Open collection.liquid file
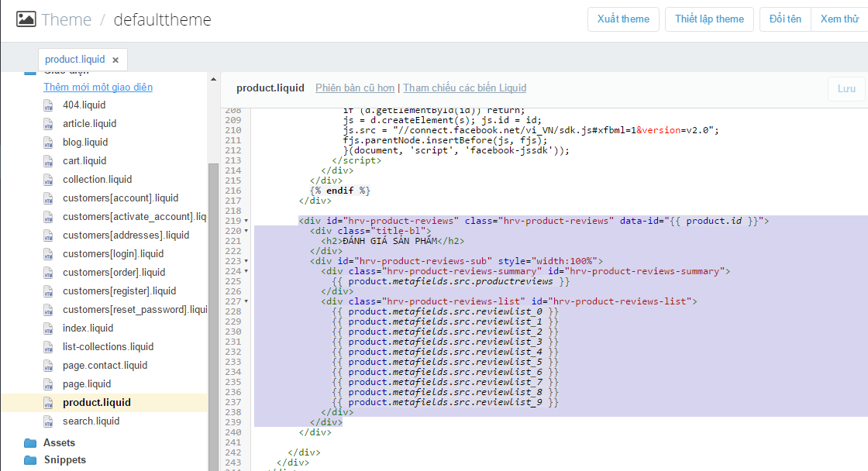868x471 pixels. click(x=98, y=179)
